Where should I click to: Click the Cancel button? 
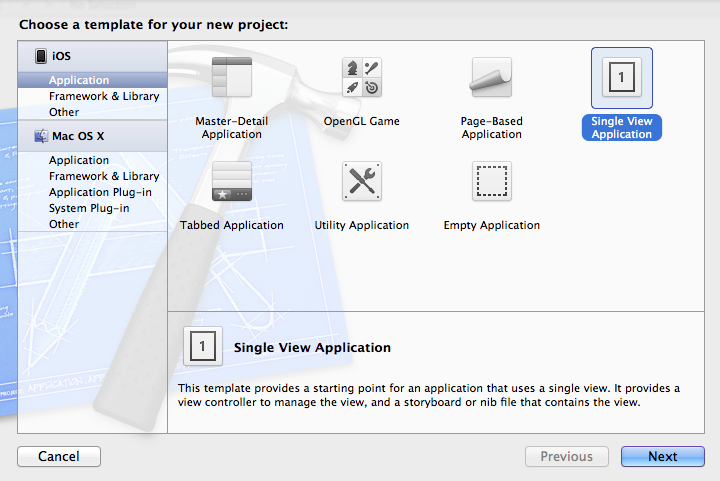(59, 456)
